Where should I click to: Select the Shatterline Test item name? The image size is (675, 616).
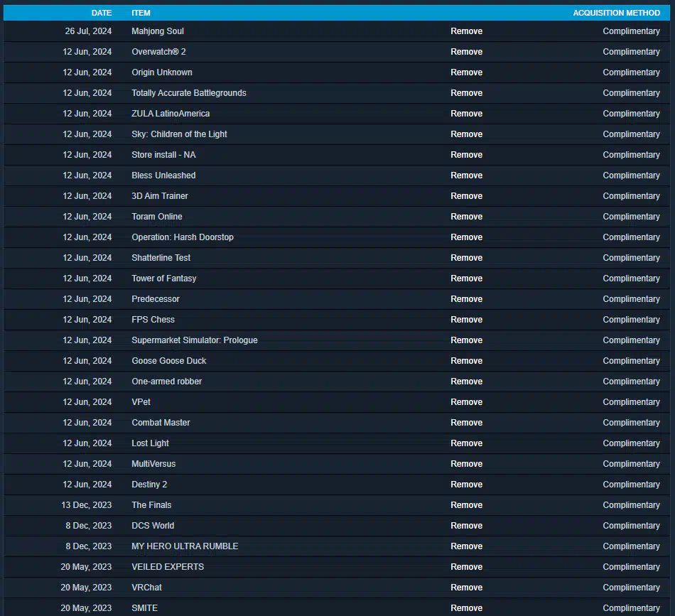point(161,258)
